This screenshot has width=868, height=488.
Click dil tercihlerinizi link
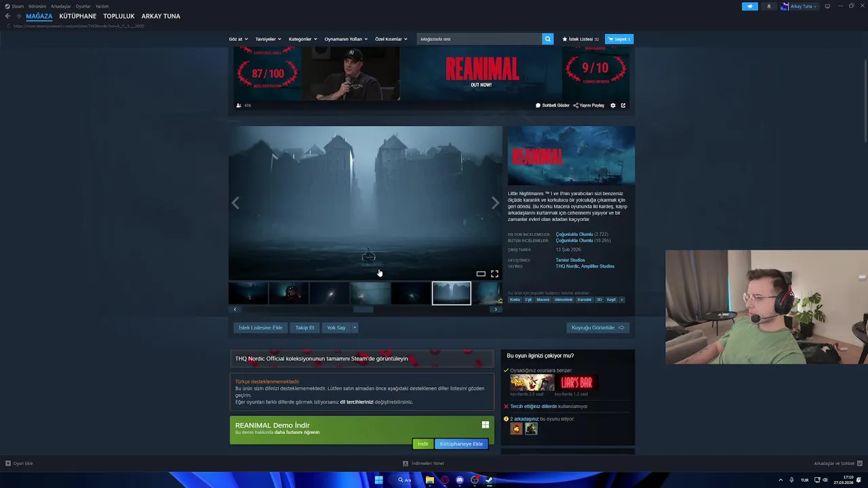click(x=357, y=402)
